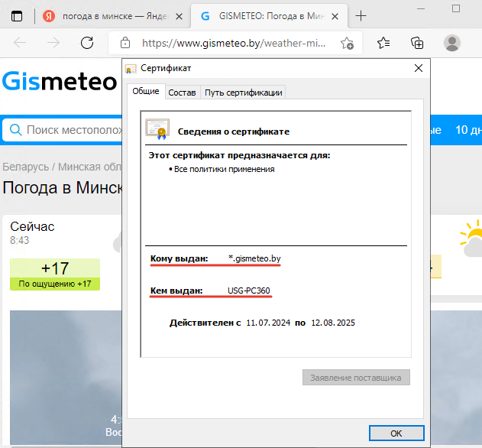This screenshot has height=448, width=482.
Task: Maximize the browser window
Action: tap(456, 8)
